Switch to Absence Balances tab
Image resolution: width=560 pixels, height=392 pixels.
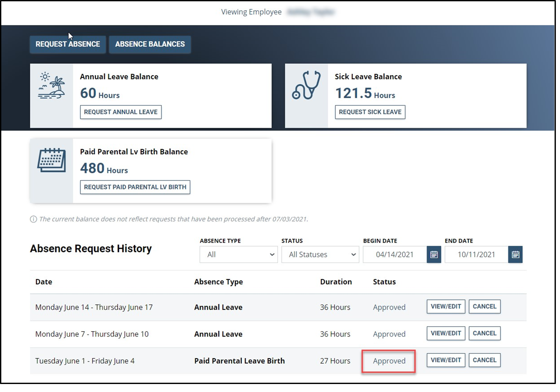[x=150, y=44]
